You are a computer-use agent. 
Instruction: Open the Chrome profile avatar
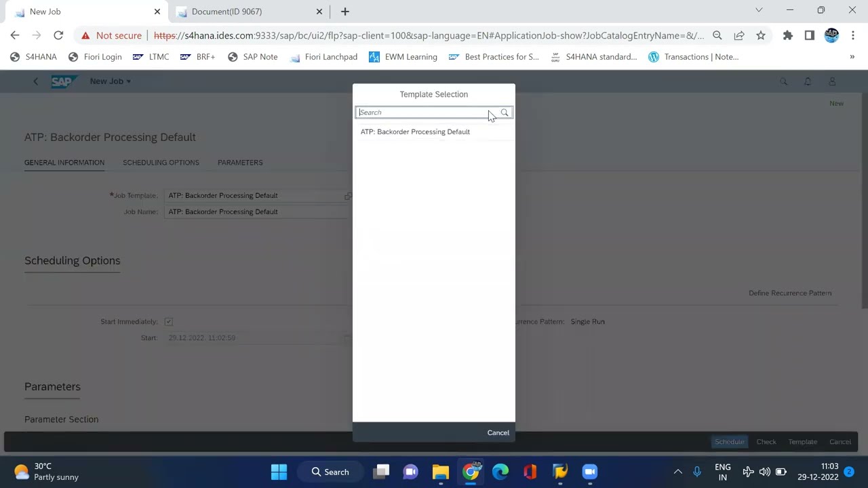click(831, 35)
